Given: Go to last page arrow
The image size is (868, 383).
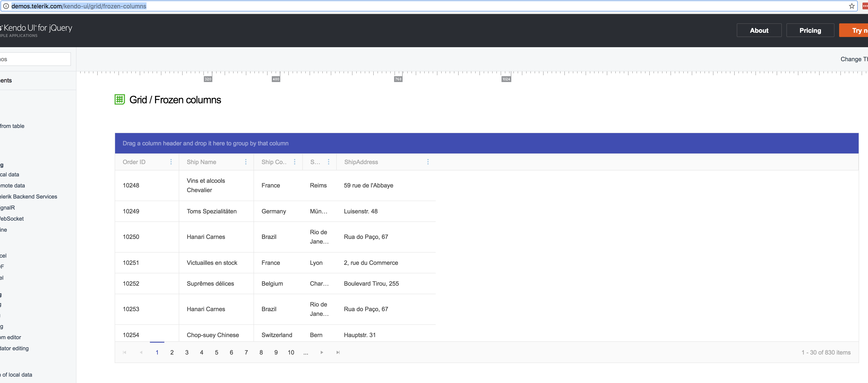Looking at the screenshot, I should pos(338,352).
